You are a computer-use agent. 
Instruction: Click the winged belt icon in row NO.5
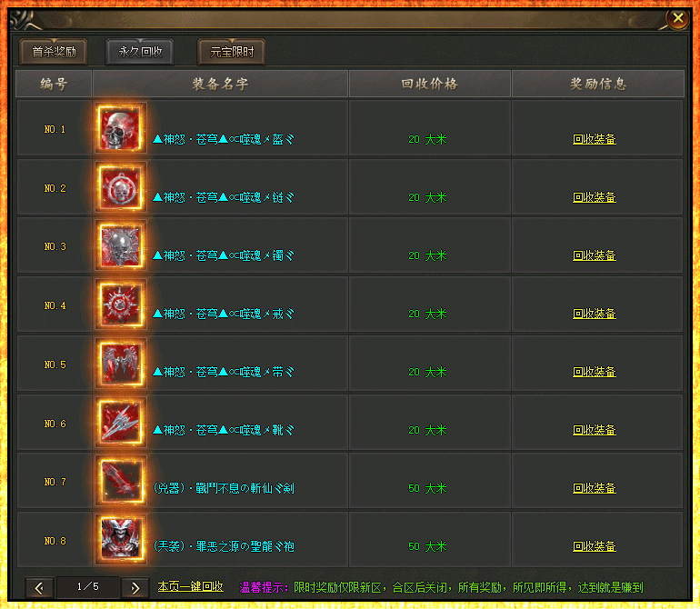121,364
